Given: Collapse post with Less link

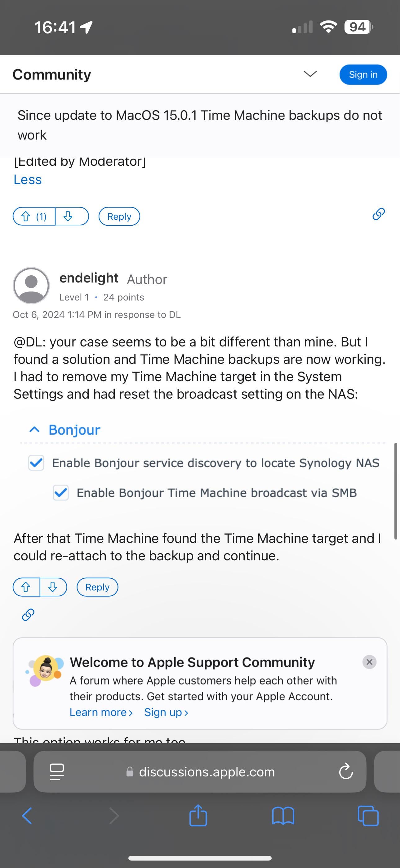Looking at the screenshot, I should [28, 180].
